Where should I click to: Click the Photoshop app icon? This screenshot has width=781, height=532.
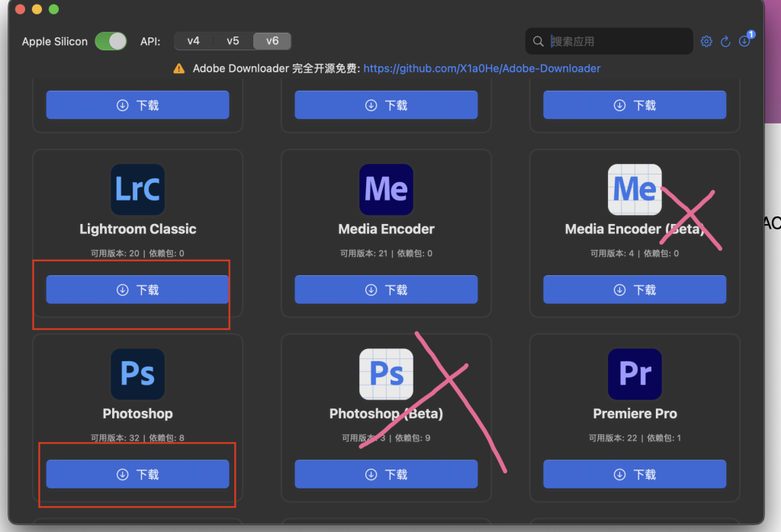click(137, 373)
